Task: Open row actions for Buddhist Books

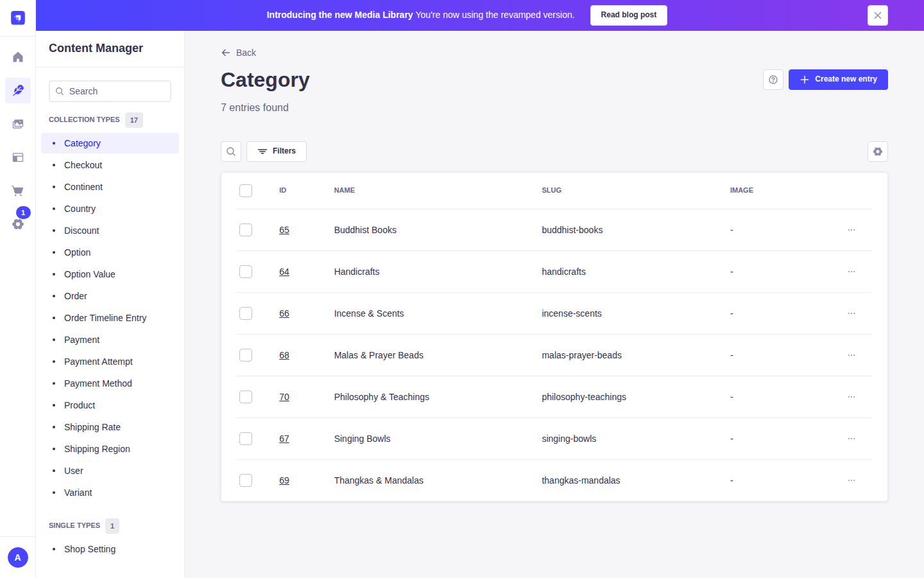Action: (851, 230)
